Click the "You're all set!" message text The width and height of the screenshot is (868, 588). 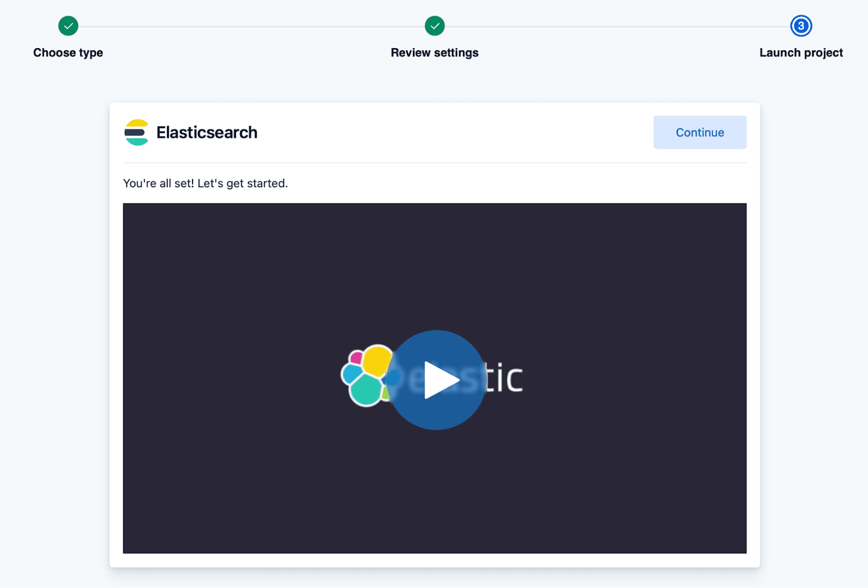point(205,183)
